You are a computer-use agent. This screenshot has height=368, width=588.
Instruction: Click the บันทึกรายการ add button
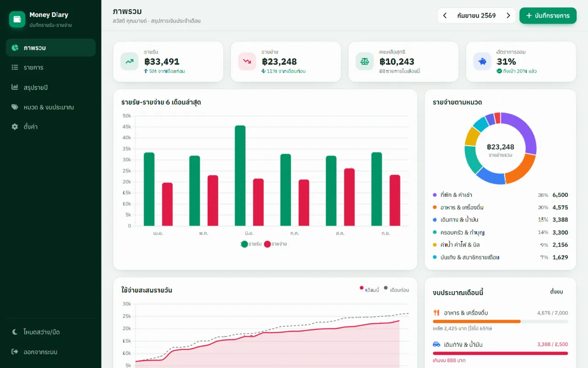(548, 16)
